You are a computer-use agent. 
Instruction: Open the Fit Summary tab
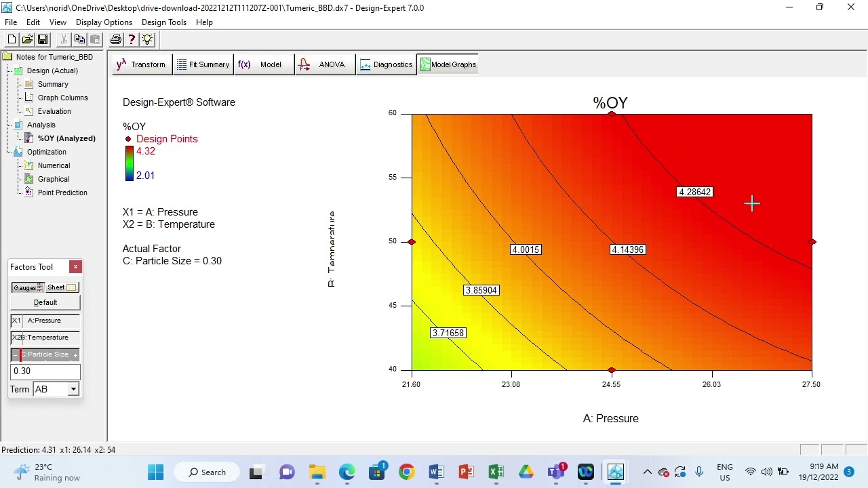(x=203, y=64)
